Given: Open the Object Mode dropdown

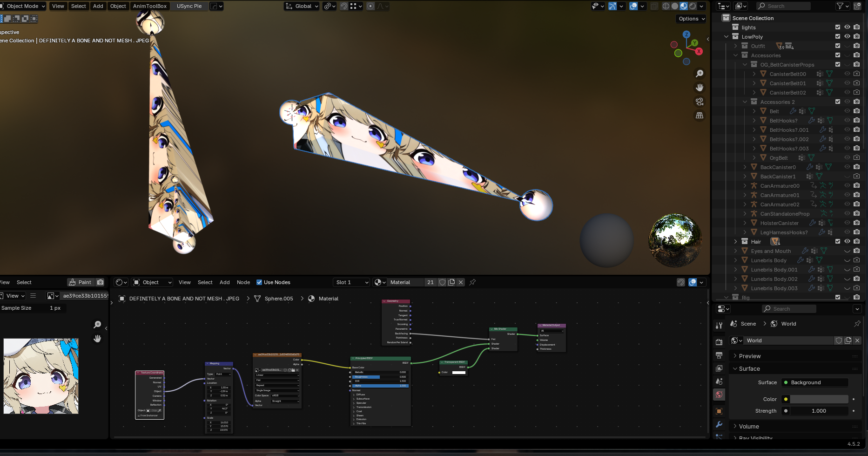Looking at the screenshot, I should [x=23, y=6].
